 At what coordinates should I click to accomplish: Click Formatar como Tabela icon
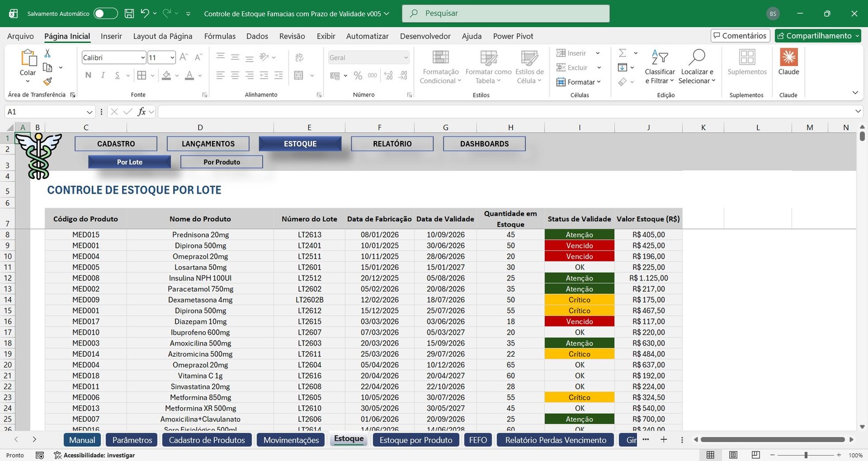488,57
